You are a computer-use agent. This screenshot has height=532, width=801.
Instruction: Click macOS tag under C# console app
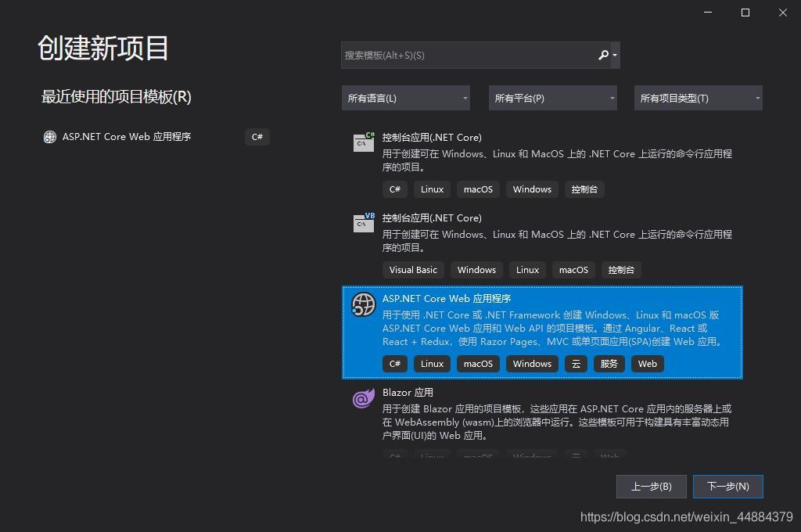pos(478,189)
